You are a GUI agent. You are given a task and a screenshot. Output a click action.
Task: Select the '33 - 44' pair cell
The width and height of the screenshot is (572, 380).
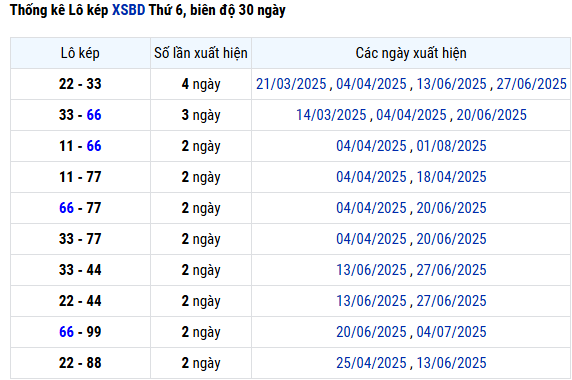(80, 270)
